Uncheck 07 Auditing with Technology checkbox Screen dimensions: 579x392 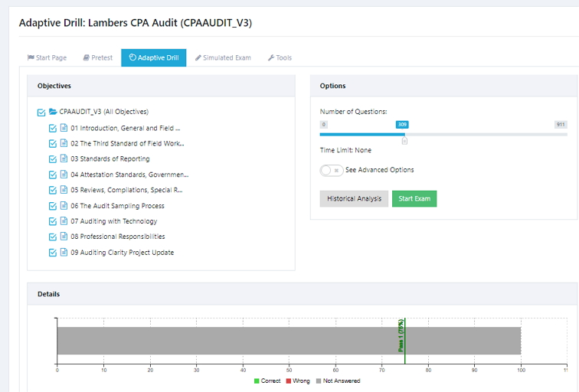53,221
